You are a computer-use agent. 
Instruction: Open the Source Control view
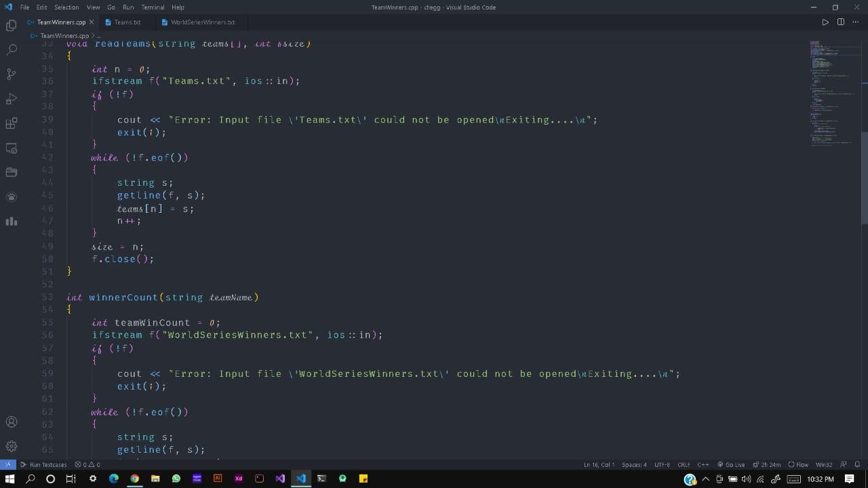11,75
